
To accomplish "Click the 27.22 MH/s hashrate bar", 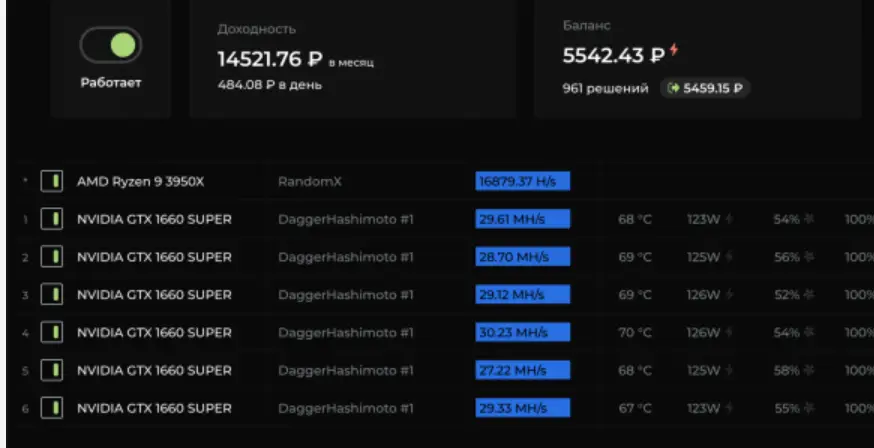I will click(522, 370).
